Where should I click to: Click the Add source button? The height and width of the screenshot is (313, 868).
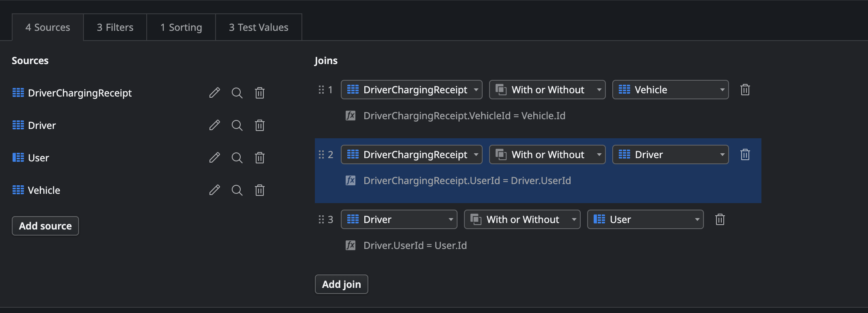45,226
